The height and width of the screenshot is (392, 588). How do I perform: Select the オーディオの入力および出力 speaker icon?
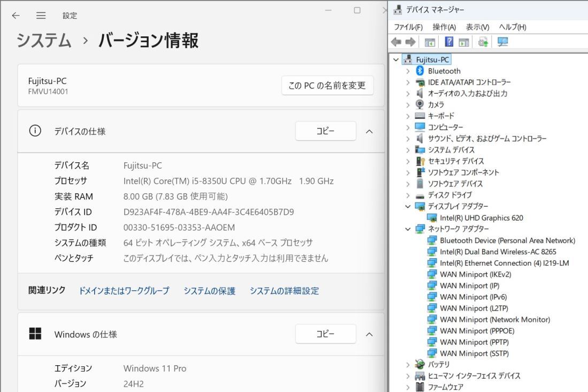[x=420, y=93]
